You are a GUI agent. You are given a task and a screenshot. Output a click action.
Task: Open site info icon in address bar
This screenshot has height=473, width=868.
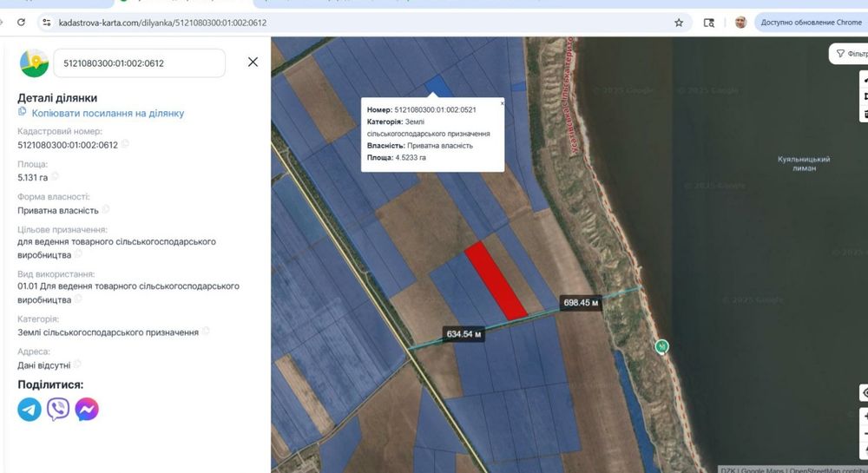click(x=47, y=23)
